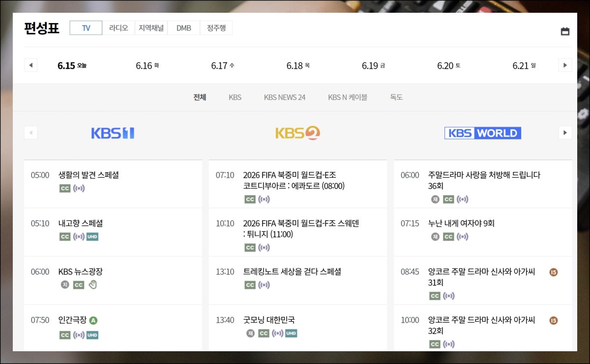Click sign language hand icon under KBS 뉴스광장

click(92, 285)
